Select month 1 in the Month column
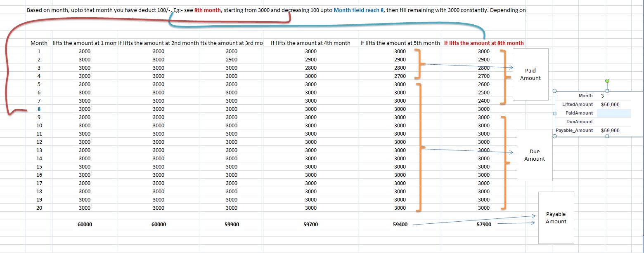Screen dimensions: 644x253 [39, 51]
